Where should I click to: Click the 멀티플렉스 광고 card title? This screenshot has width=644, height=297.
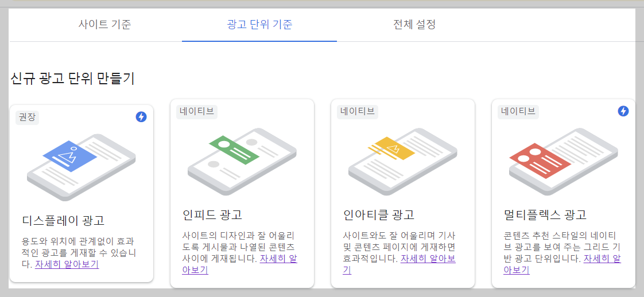[x=545, y=214]
